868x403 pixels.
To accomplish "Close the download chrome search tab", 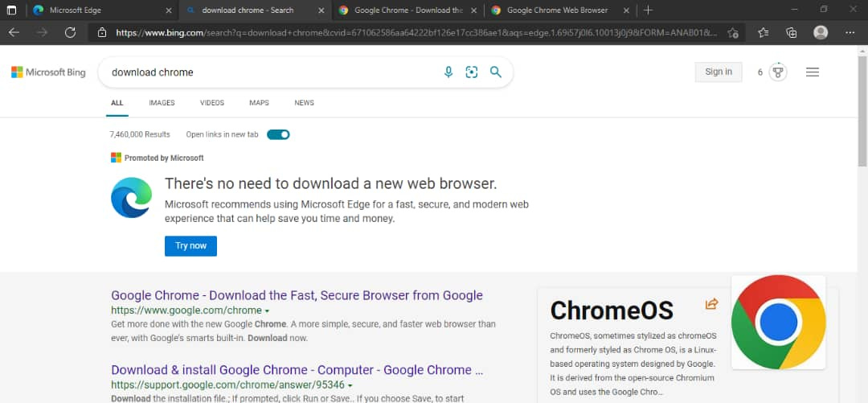I will [321, 10].
